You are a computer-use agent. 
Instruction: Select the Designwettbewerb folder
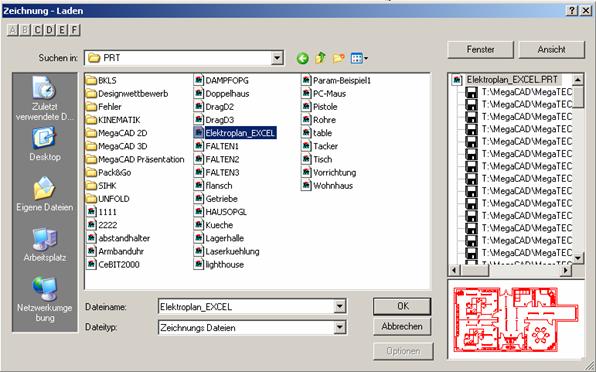[x=127, y=94]
